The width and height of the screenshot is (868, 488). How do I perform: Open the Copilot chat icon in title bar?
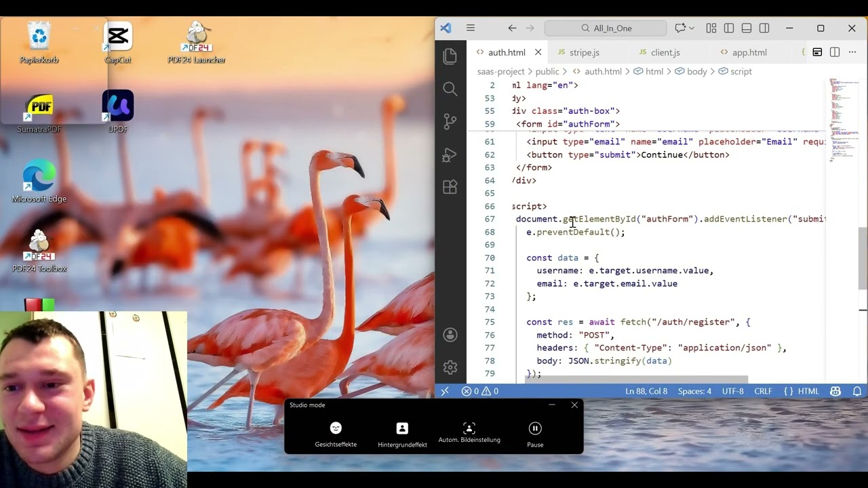click(680, 28)
